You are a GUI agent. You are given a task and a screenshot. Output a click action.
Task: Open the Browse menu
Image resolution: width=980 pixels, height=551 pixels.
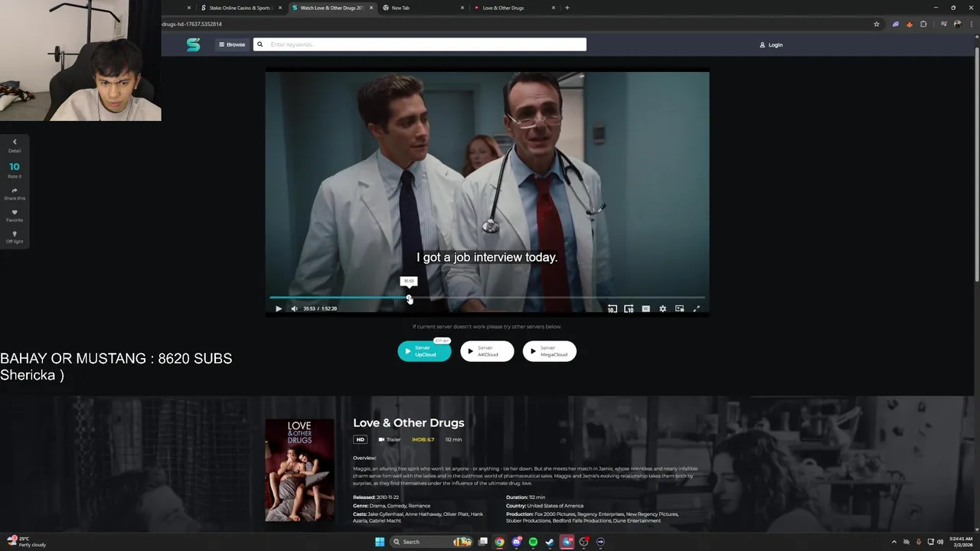[x=232, y=44]
